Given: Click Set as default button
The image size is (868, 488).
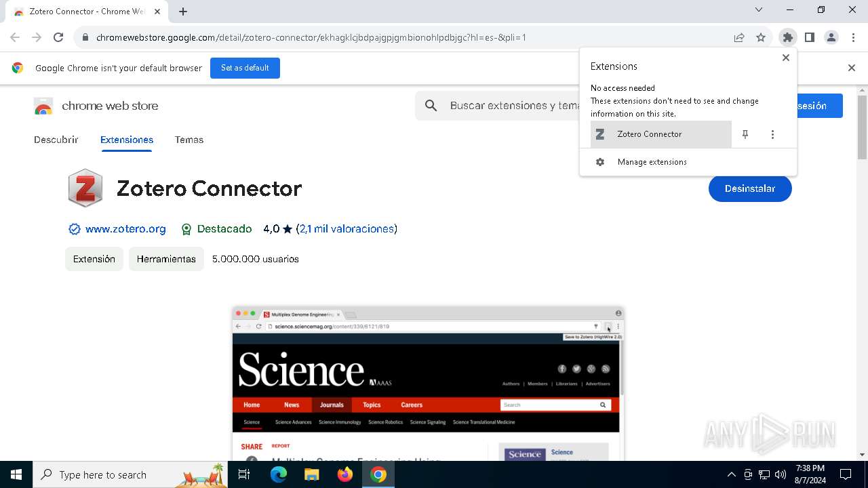Looking at the screenshot, I should tap(245, 68).
